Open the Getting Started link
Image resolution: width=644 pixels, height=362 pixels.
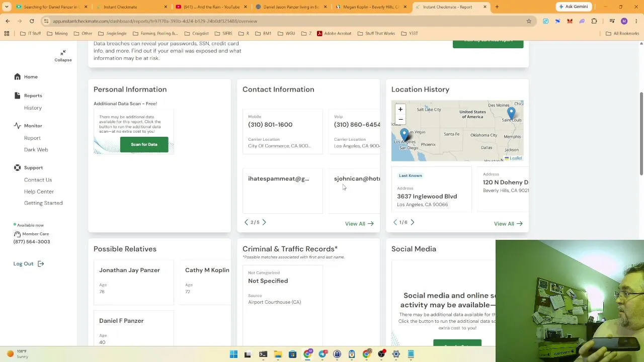pyautogui.click(x=43, y=203)
